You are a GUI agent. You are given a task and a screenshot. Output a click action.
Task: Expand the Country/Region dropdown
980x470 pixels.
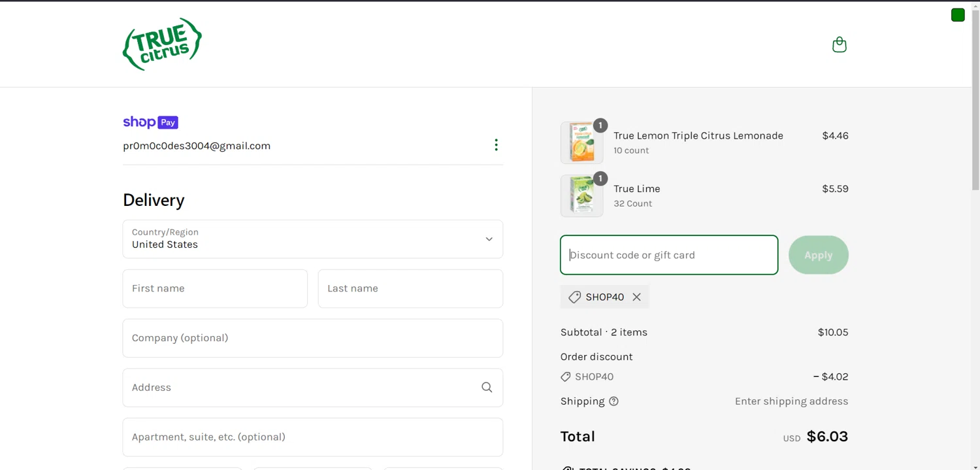[313, 239]
